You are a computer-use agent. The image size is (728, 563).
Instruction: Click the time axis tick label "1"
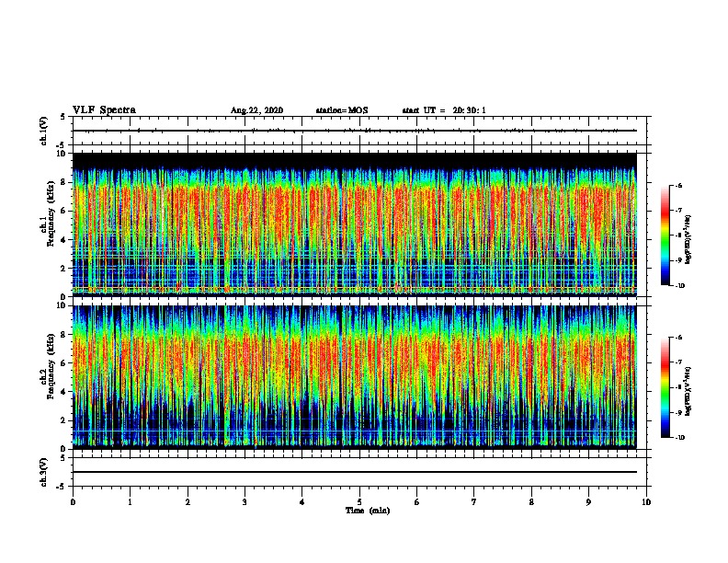pyautogui.click(x=130, y=502)
